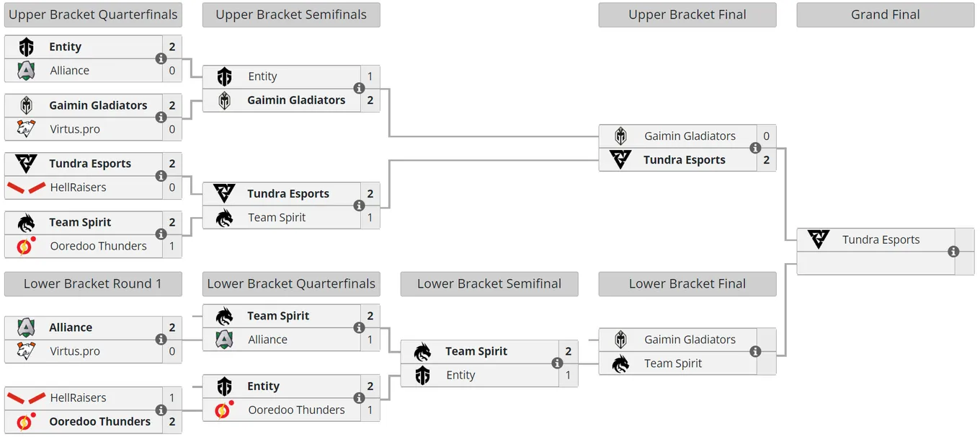980x437 pixels.
Task: Open Gaimin Gladiators in Upper Bracket Final
Action: click(690, 136)
